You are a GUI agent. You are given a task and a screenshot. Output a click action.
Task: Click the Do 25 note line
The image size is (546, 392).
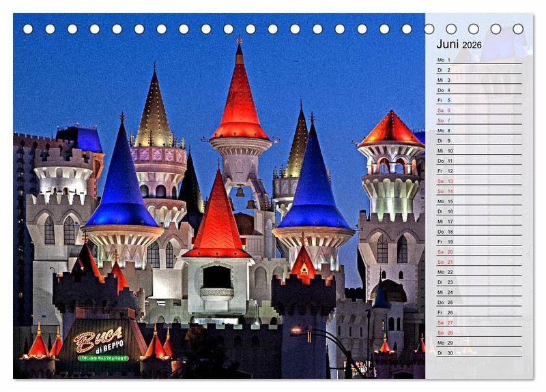coord(478,302)
